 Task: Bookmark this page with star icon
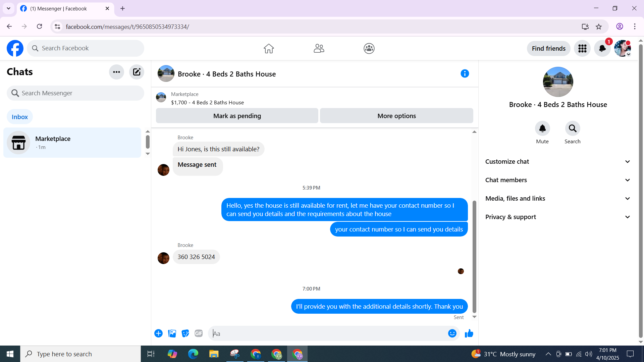[599, 27]
